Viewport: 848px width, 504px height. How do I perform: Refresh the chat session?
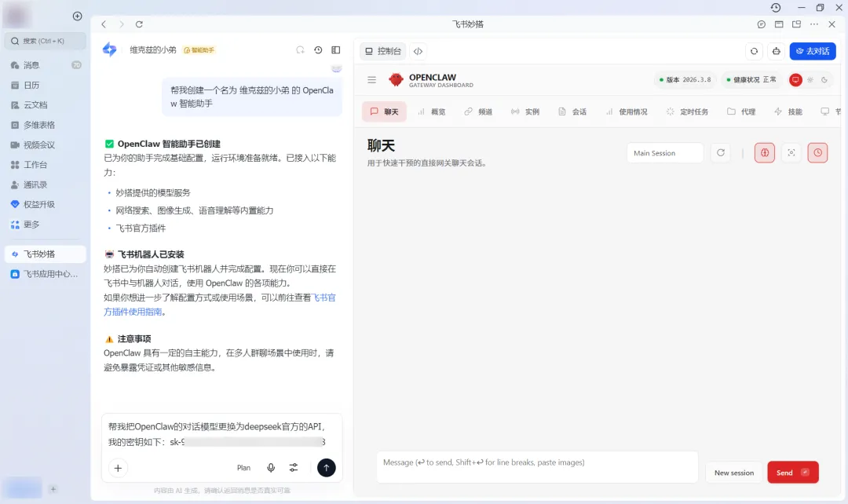coord(720,153)
